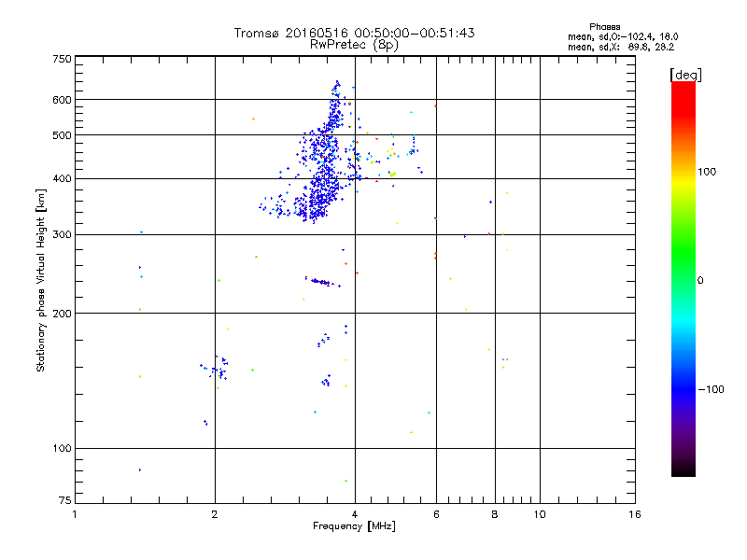The width and height of the screenshot is (747, 560).
Task: Click the y-axis tick label '75'
Action: click(65, 500)
